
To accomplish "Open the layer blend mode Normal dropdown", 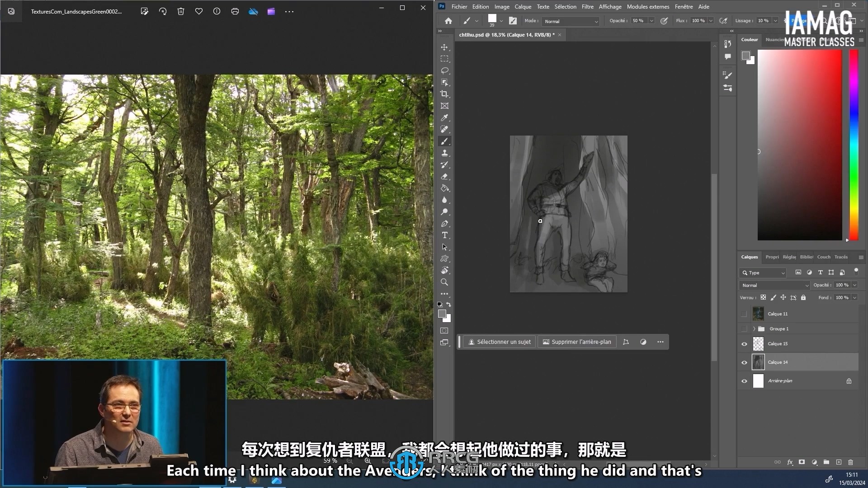I will point(775,286).
